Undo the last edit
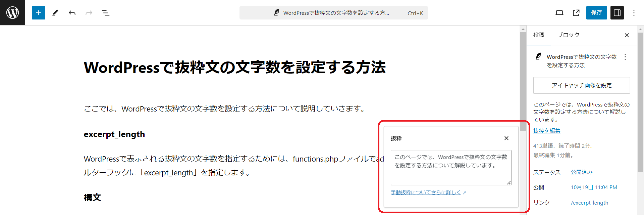The image size is (644, 215). tap(72, 13)
